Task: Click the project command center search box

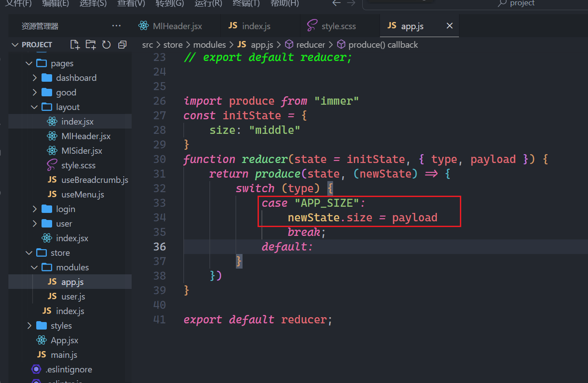Action: click(475, 4)
